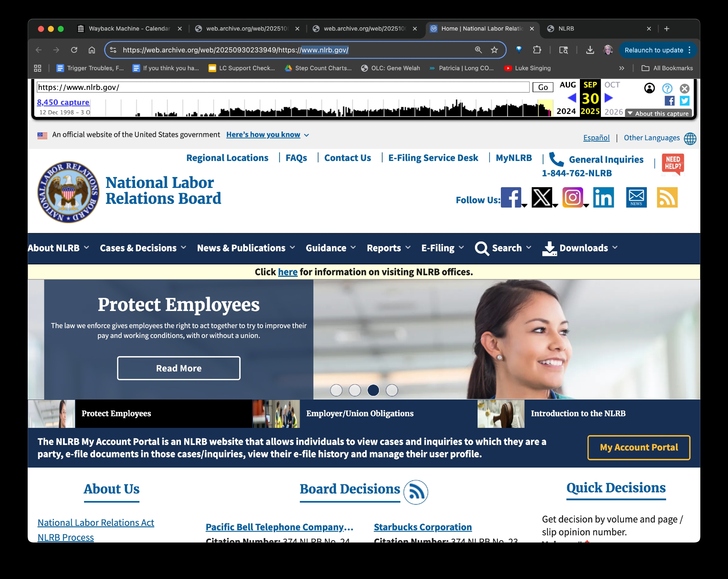Click the Board Decisions RSS circle icon

point(416,492)
